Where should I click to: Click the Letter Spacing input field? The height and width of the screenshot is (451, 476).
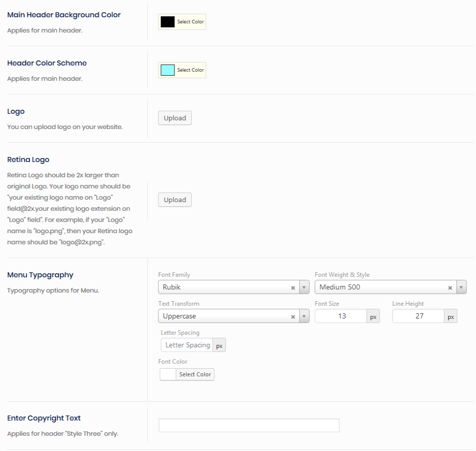pos(187,345)
